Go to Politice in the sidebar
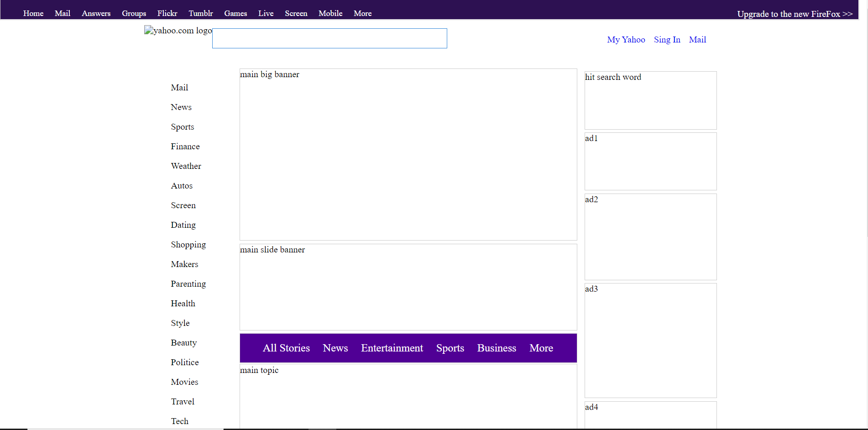 (185, 362)
